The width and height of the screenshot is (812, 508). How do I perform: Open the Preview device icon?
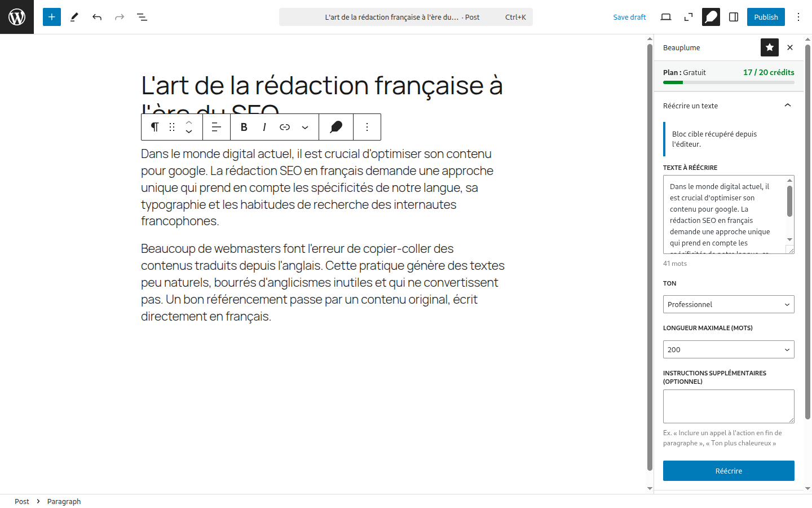click(666, 17)
